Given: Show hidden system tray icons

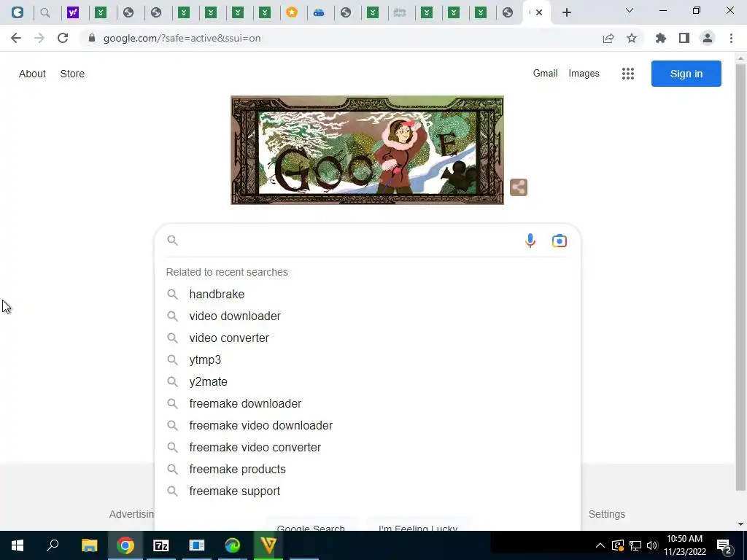Looking at the screenshot, I should 600,545.
